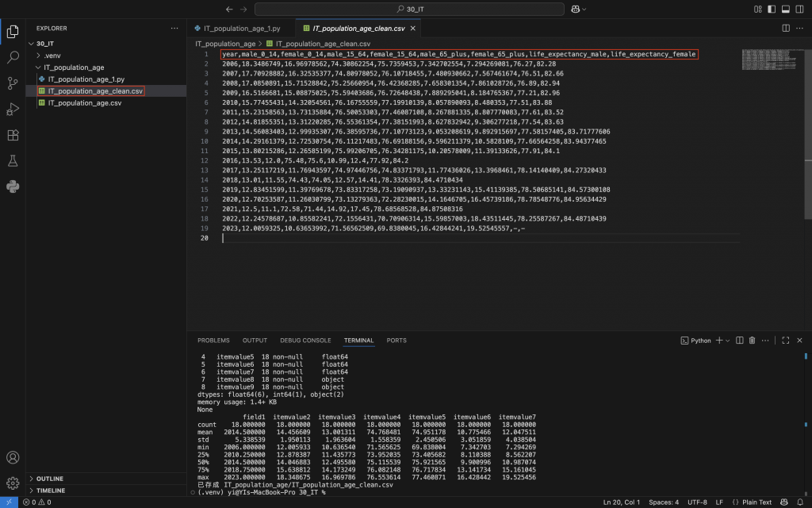812x508 pixels.
Task: Switch to the PROBLEMS panel tab
Action: [213, 340]
